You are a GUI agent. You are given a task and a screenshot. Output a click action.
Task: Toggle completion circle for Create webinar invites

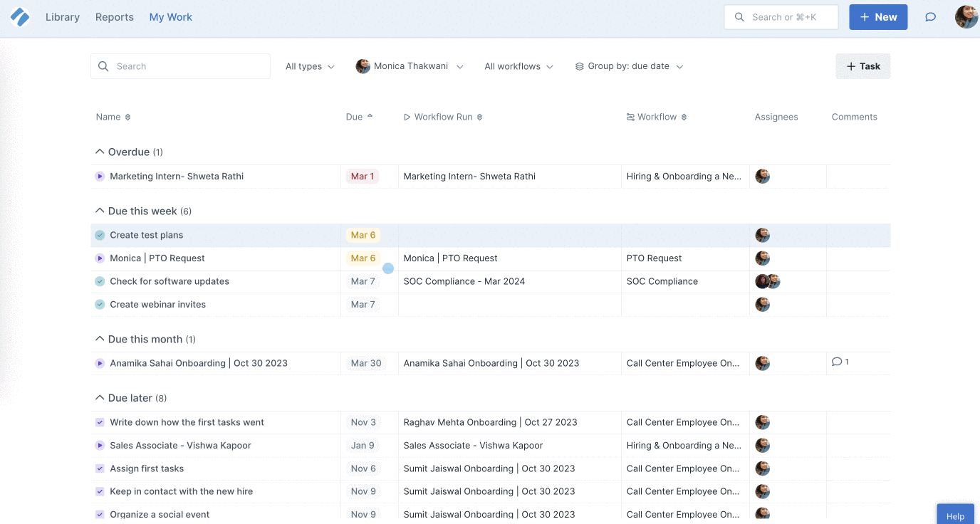click(100, 304)
